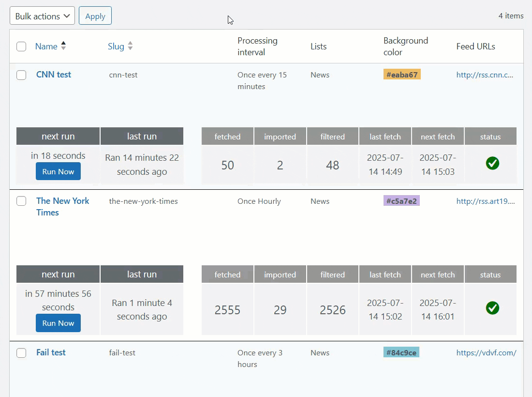Viewport: 532px width, 397px height.
Task: Open the https://vdvf.com/ feed URL
Action: (486, 352)
